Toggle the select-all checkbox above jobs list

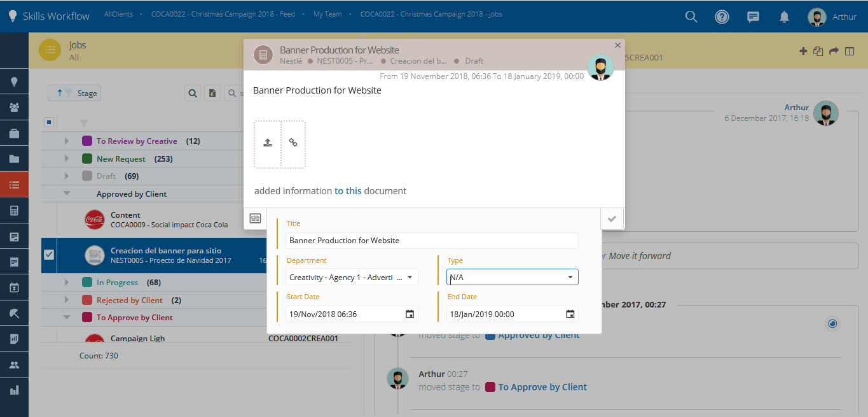[x=49, y=122]
